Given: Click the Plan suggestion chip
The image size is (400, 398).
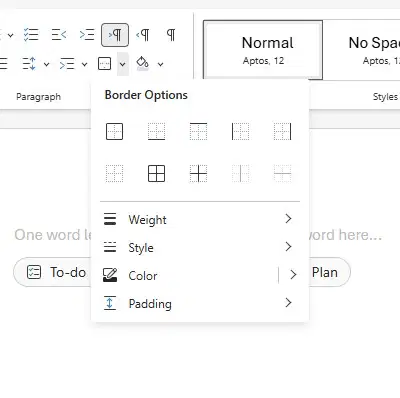Looking at the screenshot, I should click(329, 272).
